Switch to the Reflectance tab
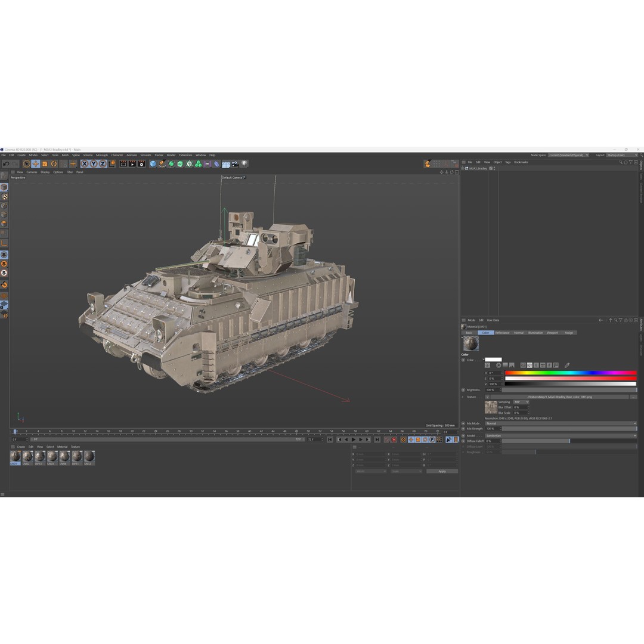 coord(503,333)
